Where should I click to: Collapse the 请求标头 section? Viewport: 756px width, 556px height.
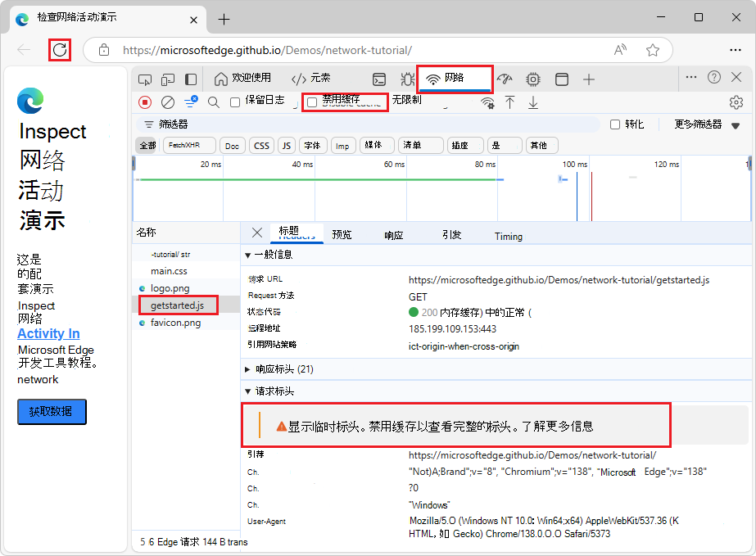[249, 391]
